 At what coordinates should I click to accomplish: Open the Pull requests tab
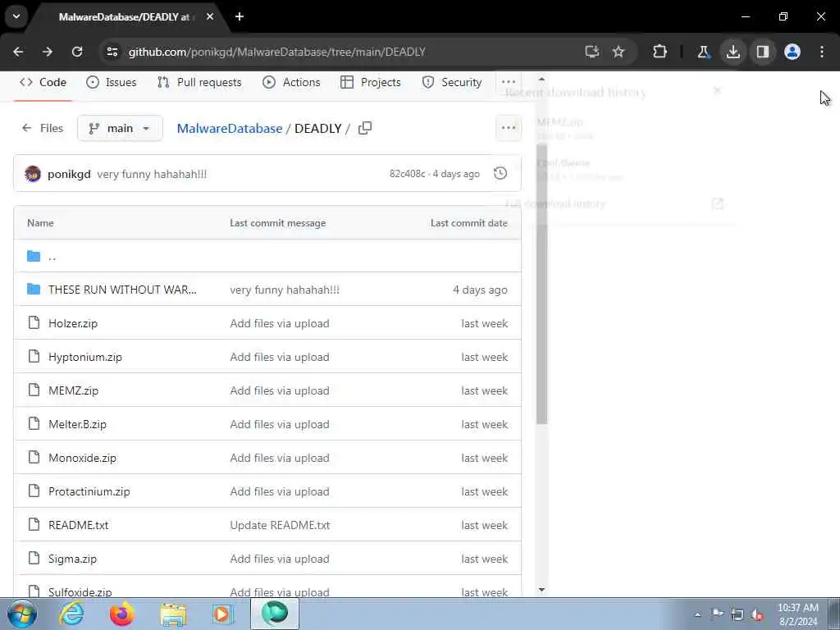pyautogui.click(x=199, y=83)
